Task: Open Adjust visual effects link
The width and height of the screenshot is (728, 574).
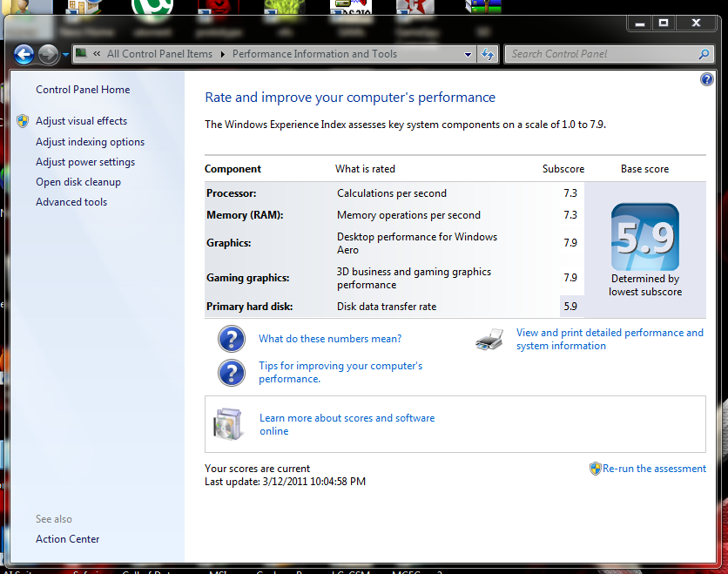Action: 81,121
